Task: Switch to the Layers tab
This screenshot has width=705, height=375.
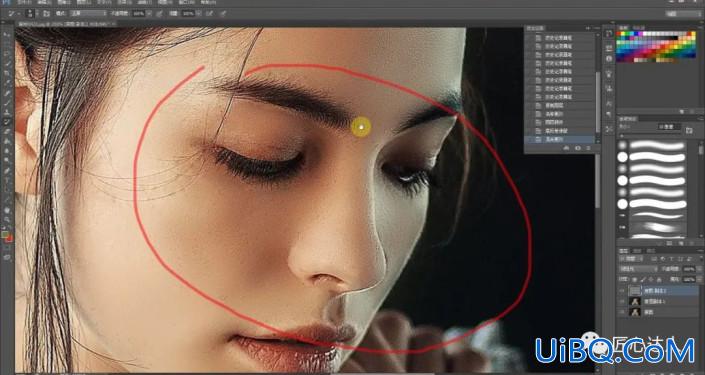Action: (x=624, y=251)
